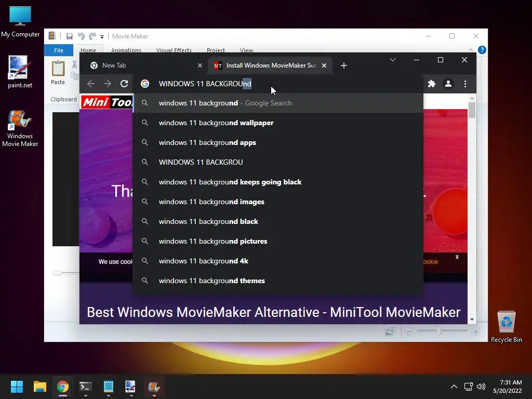Click Movie Maker preview seek slider handle
The width and height of the screenshot is (532, 399).
click(x=57, y=273)
